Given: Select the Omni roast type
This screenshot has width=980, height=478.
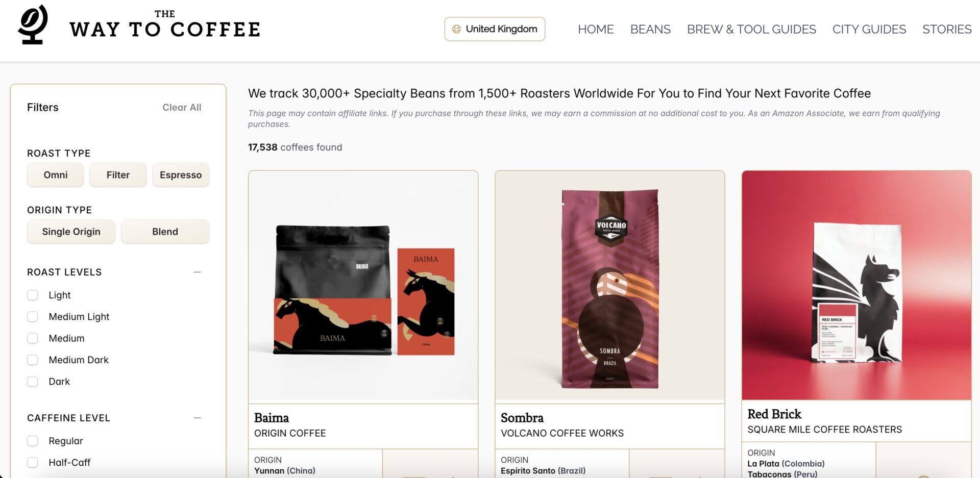Looking at the screenshot, I should 56,175.
